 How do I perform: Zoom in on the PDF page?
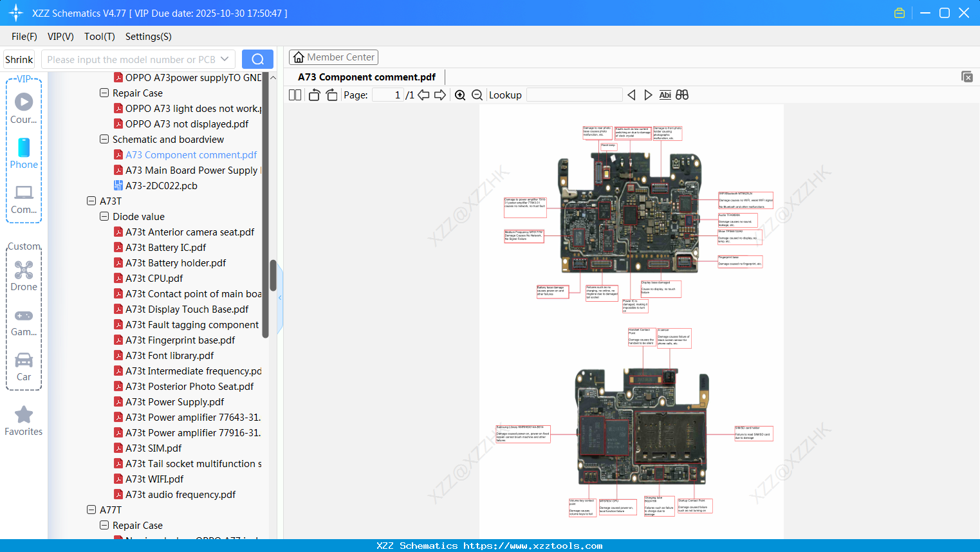460,95
